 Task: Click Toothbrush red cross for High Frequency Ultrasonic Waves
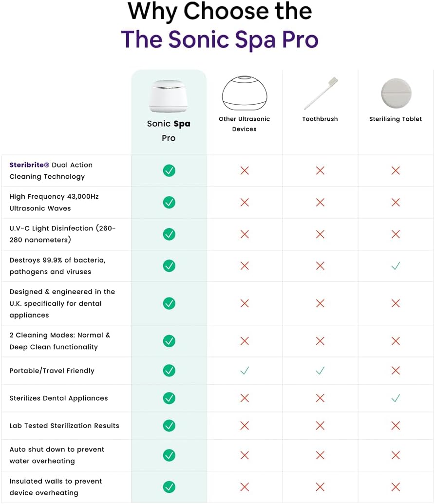(320, 202)
